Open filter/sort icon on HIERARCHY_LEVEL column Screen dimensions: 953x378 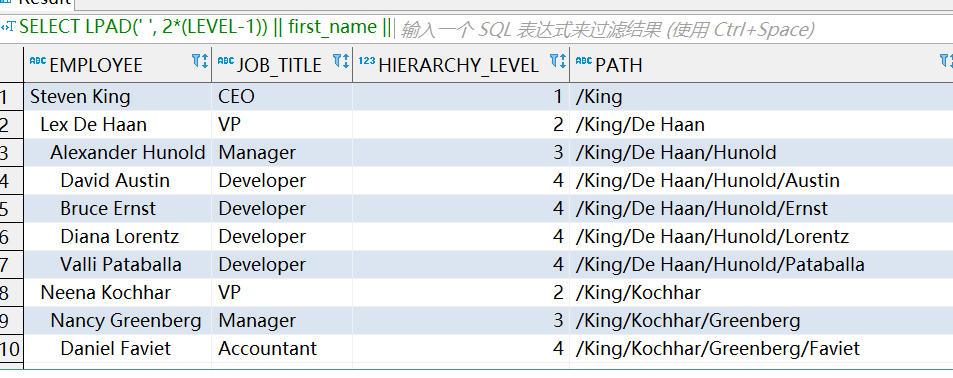pyautogui.click(x=558, y=61)
